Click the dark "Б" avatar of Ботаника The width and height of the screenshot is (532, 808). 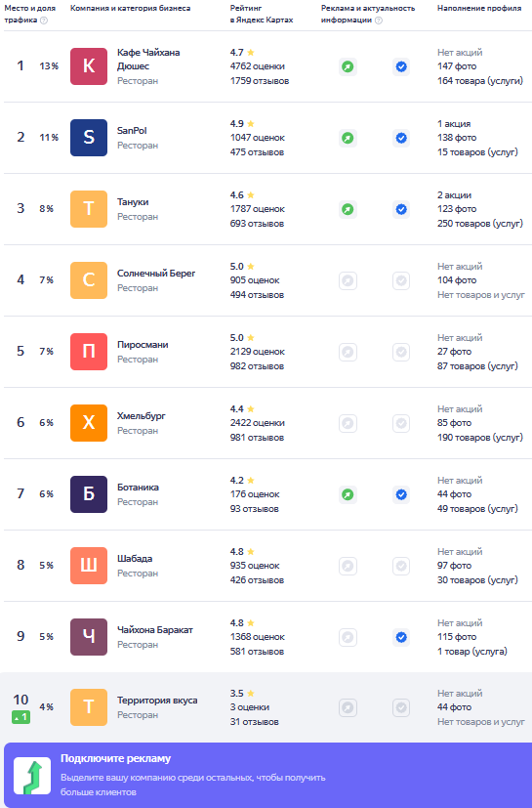pyautogui.click(x=89, y=494)
